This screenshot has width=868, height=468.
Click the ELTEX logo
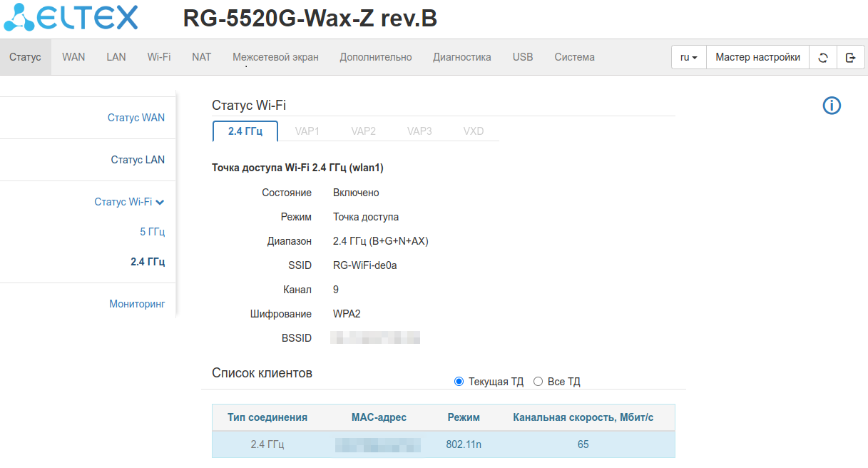click(x=71, y=19)
